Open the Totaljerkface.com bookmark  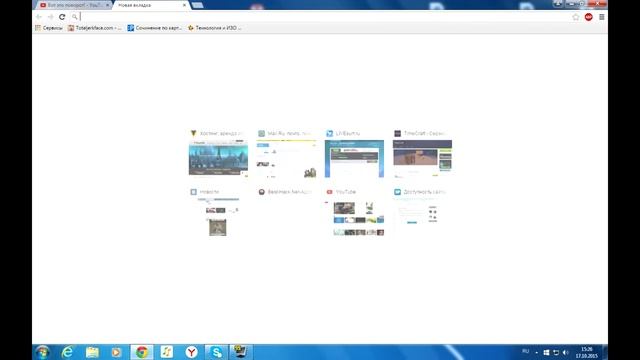[x=95, y=28]
